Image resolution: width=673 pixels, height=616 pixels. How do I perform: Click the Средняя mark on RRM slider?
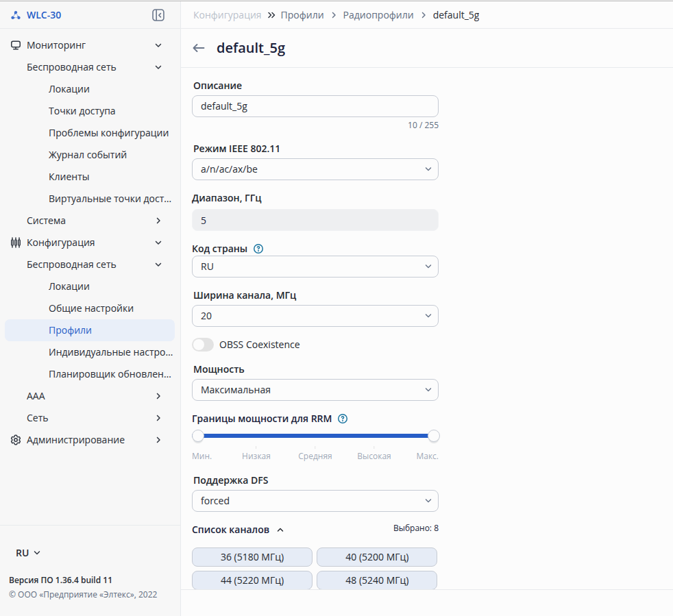click(315, 456)
